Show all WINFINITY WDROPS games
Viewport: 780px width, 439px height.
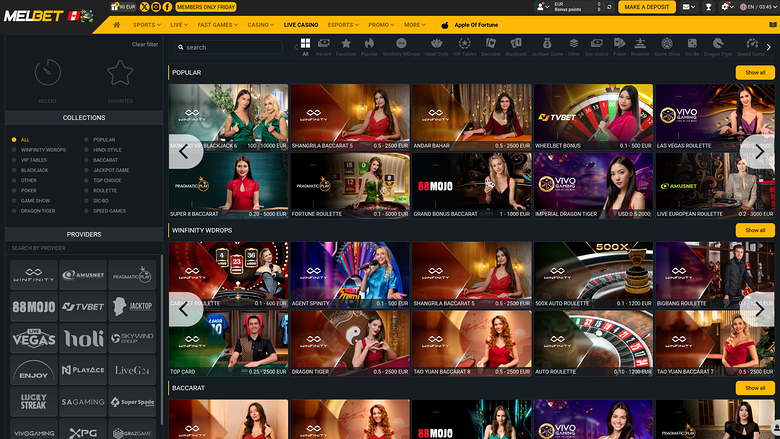(x=755, y=230)
